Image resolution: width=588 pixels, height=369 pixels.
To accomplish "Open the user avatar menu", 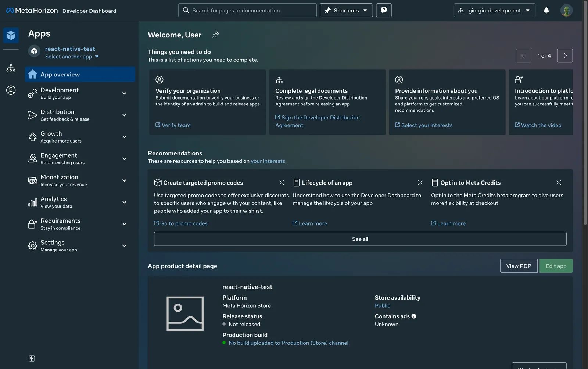I will [x=566, y=10].
